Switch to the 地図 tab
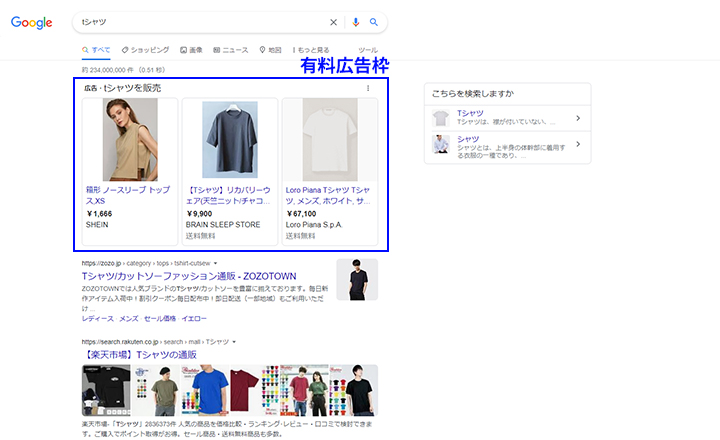The image size is (720, 440). (269, 49)
